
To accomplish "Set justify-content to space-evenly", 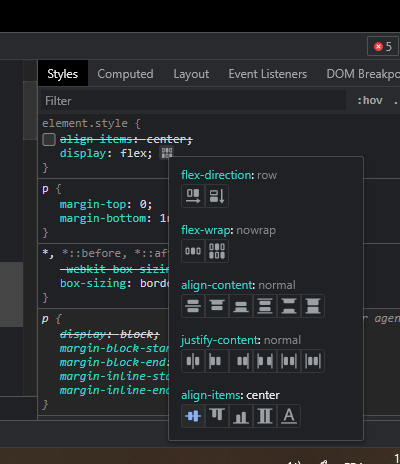I will tap(313, 361).
